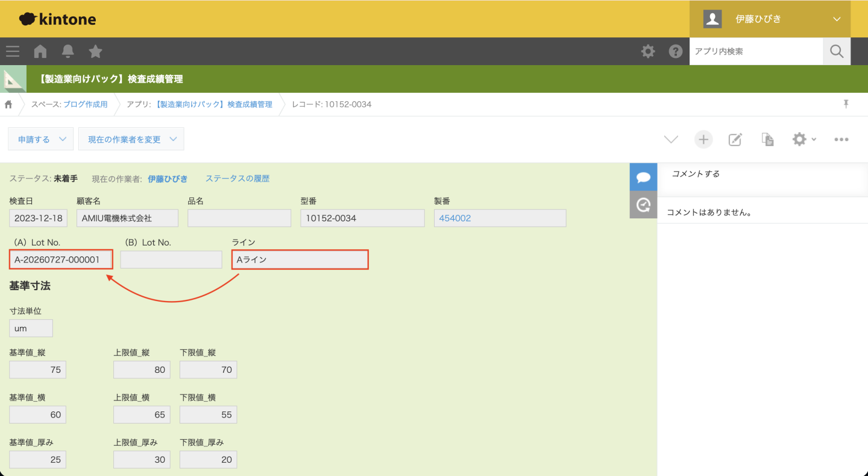Open 現在の作業者を変更 dropdown
The width and height of the screenshot is (868, 476).
tap(131, 139)
